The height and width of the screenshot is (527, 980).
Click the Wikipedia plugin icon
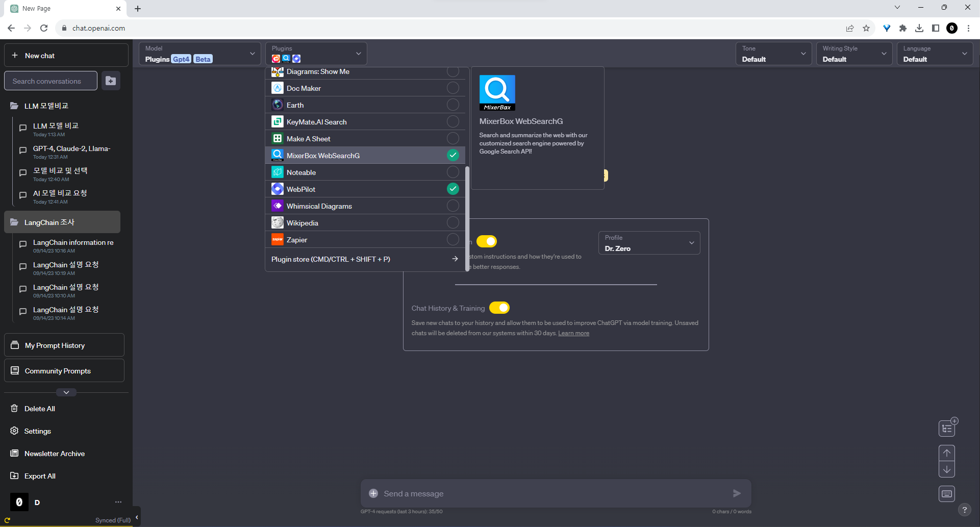277,223
